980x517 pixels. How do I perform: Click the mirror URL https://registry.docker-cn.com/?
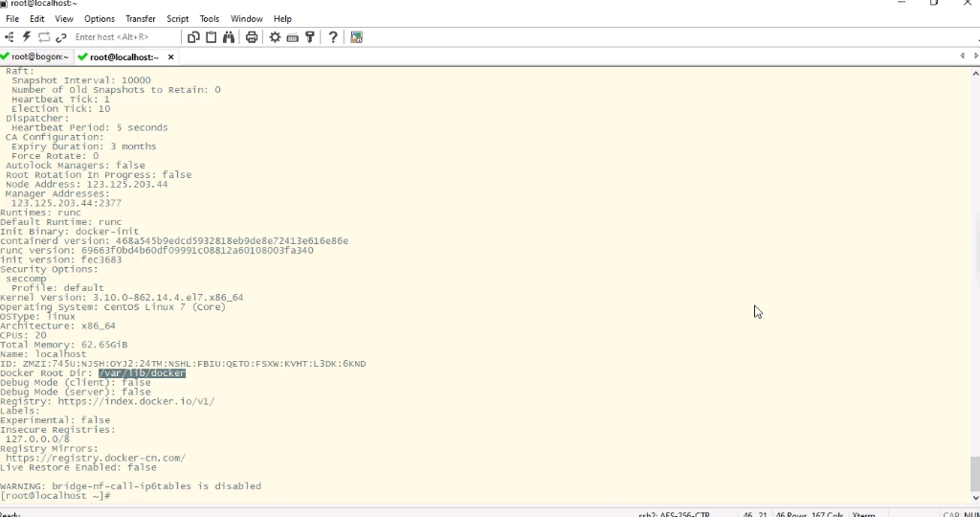pos(96,459)
